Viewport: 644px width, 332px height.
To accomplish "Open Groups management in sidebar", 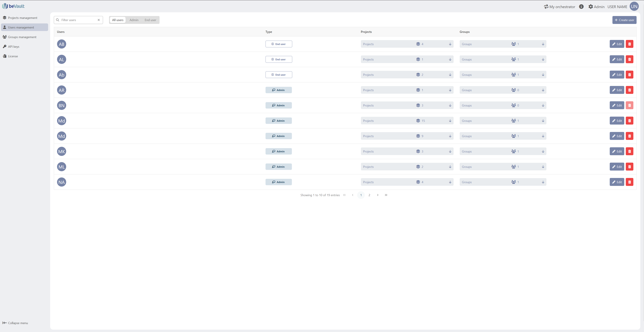I will coord(22,37).
